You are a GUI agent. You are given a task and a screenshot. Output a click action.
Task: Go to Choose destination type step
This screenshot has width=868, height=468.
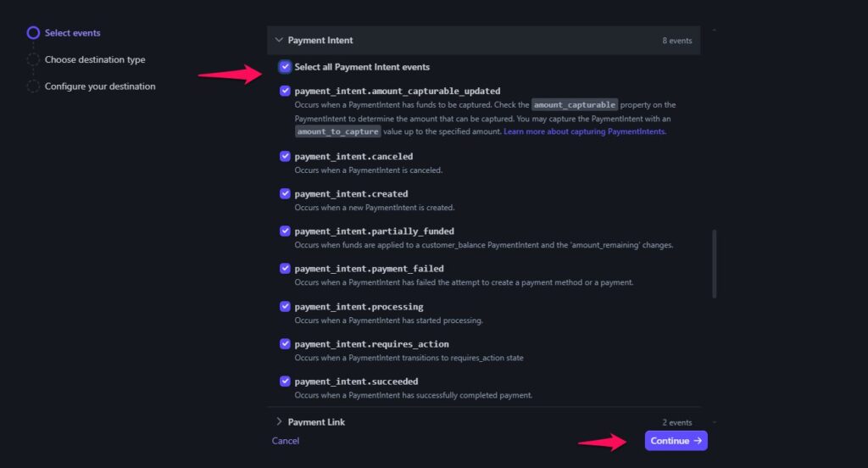coord(95,60)
